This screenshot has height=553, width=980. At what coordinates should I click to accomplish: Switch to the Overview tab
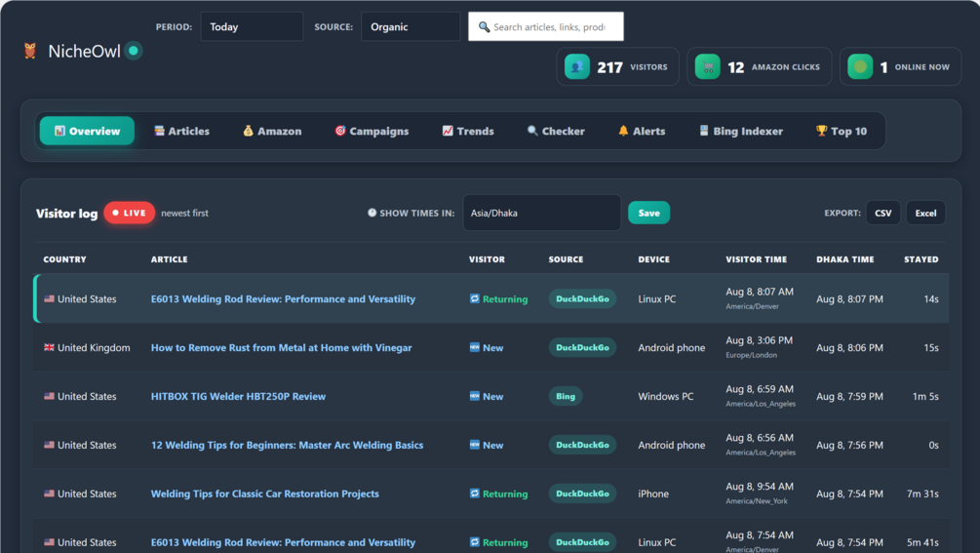point(87,131)
